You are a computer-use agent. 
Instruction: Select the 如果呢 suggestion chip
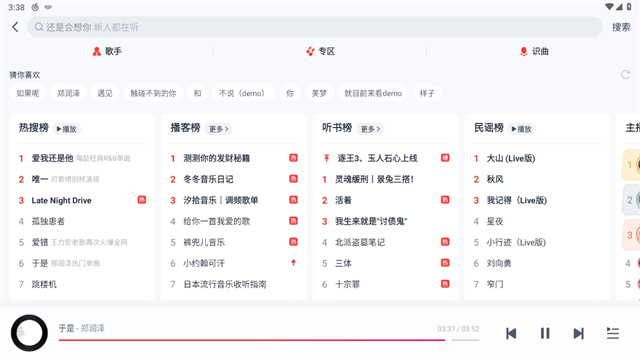(x=28, y=93)
